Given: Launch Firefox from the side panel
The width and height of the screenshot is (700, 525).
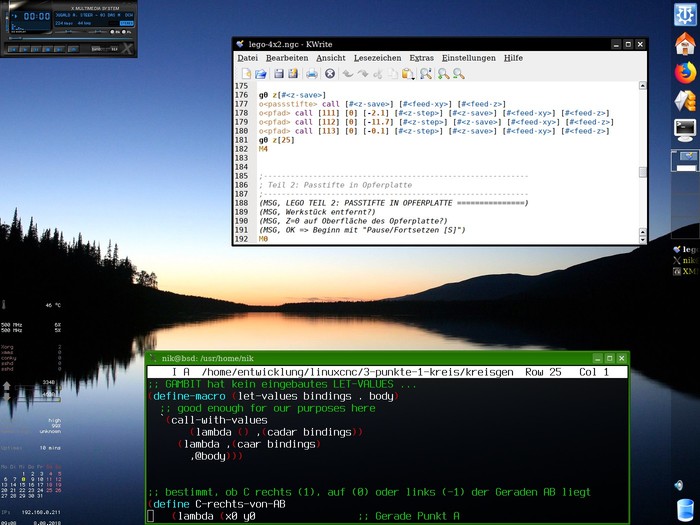Looking at the screenshot, I should pos(685,72).
